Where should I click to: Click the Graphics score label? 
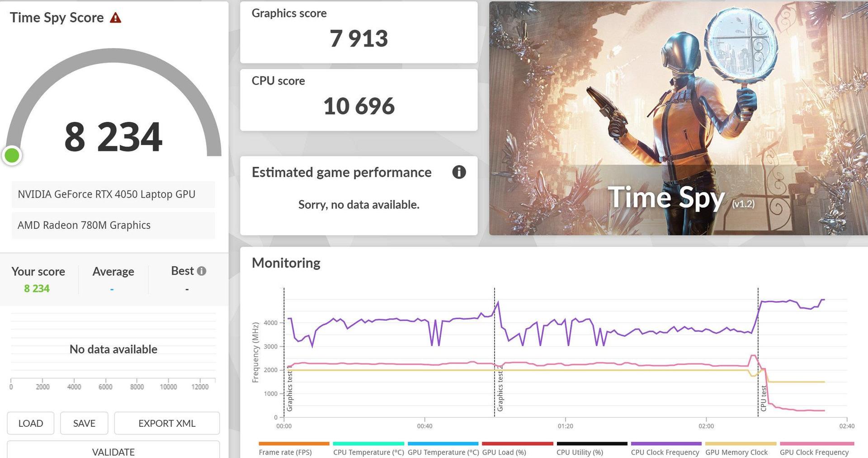289,13
